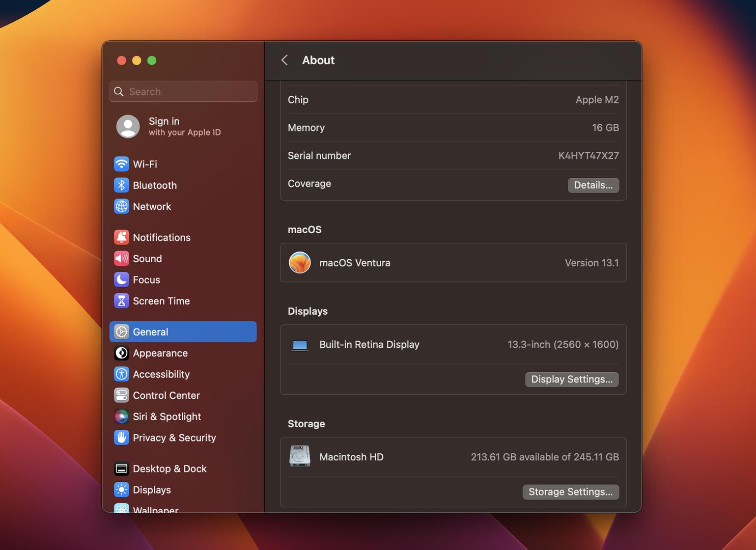Select the Screen Time label
This screenshot has height=550, width=756.
tap(161, 301)
